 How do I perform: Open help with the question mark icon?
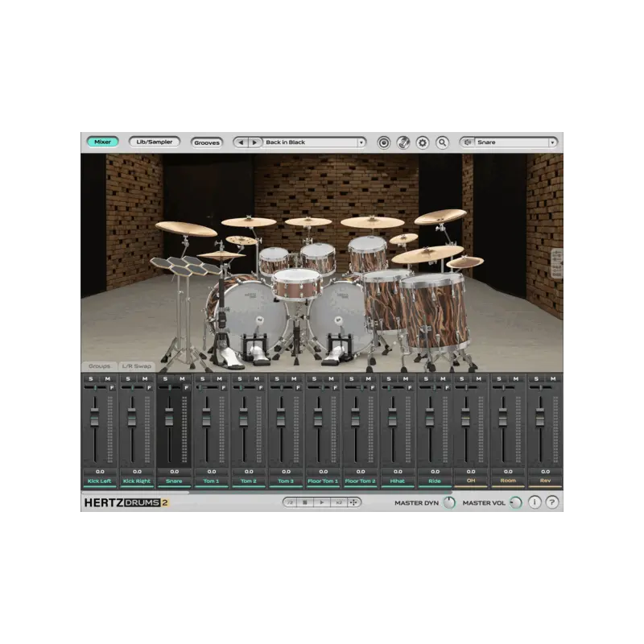pos(552,502)
